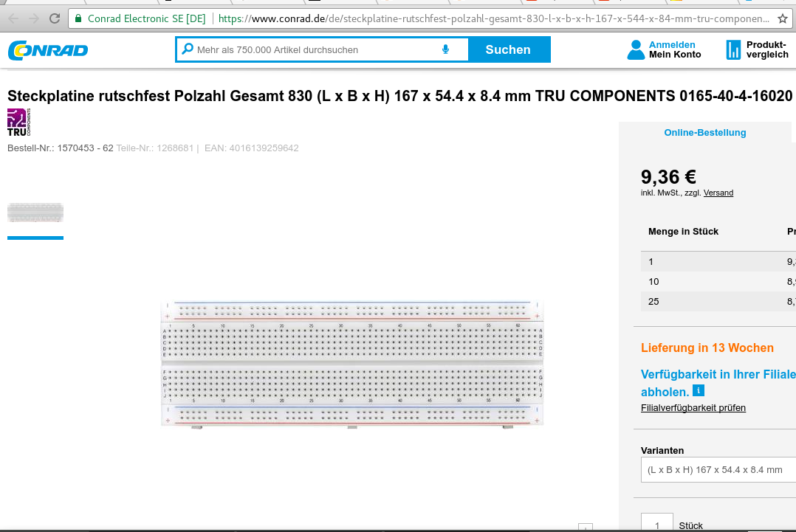796x532 pixels.
Task: Click the large breadboard product image
Action: [x=352, y=364]
